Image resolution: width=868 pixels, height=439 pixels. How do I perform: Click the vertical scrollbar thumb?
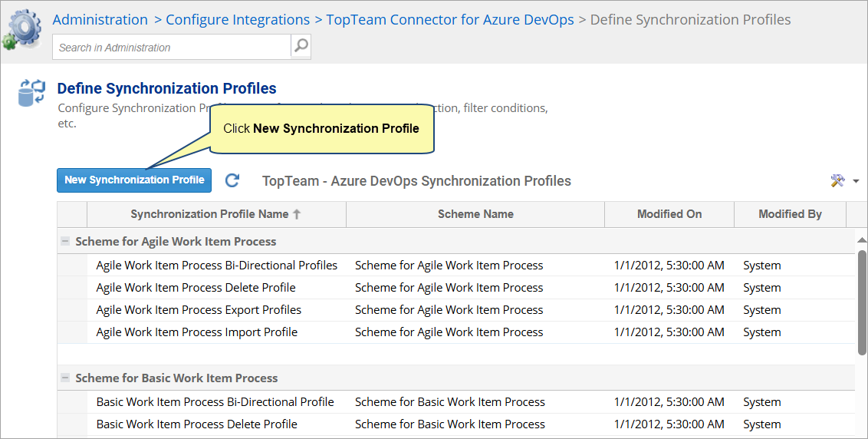tap(862, 299)
